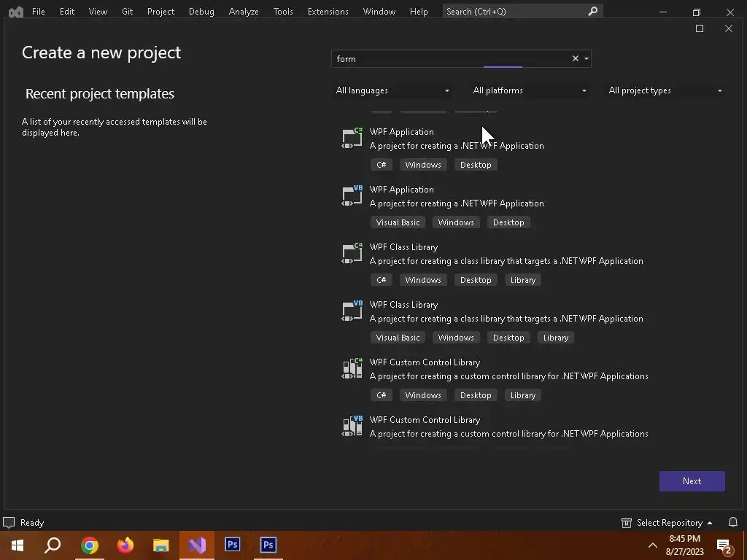Select the C# WPF Custom Control Library icon
This screenshot has width=747, height=560.
[352, 368]
